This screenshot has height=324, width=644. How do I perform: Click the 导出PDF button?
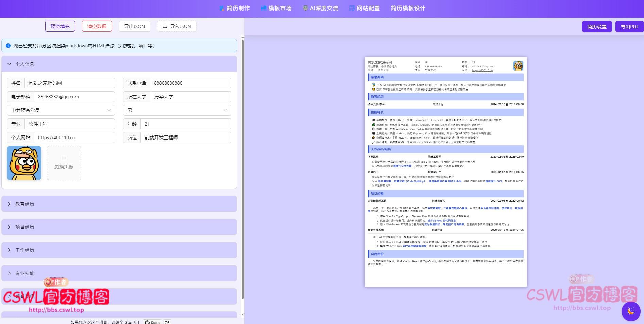(629, 27)
